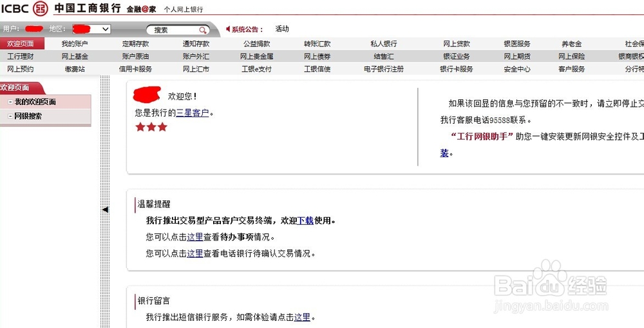Image resolution: width=644 pixels, height=328 pixels.
Task: Collapse sidebar with the black arrow
Action: (x=105, y=209)
